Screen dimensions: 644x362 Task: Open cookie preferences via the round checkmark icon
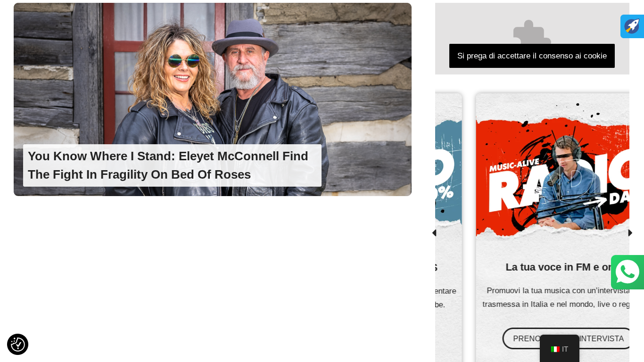tap(17, 344)
